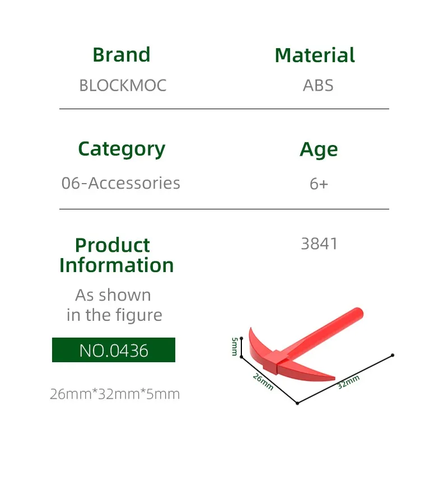Click the 32mm dimension label

click(x=348, y=382)
